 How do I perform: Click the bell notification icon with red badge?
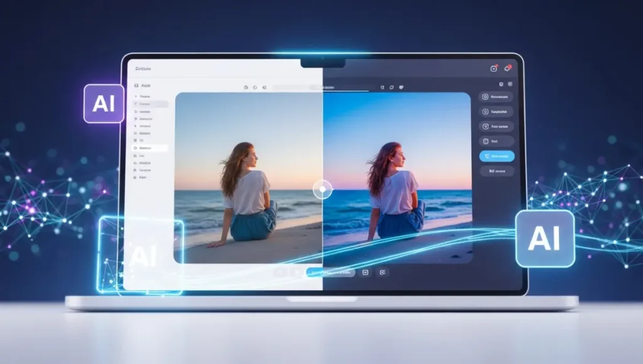507,68
